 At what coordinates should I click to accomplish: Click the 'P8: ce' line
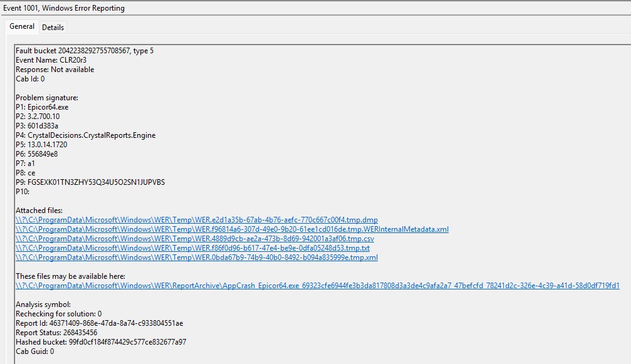(26, 173)
